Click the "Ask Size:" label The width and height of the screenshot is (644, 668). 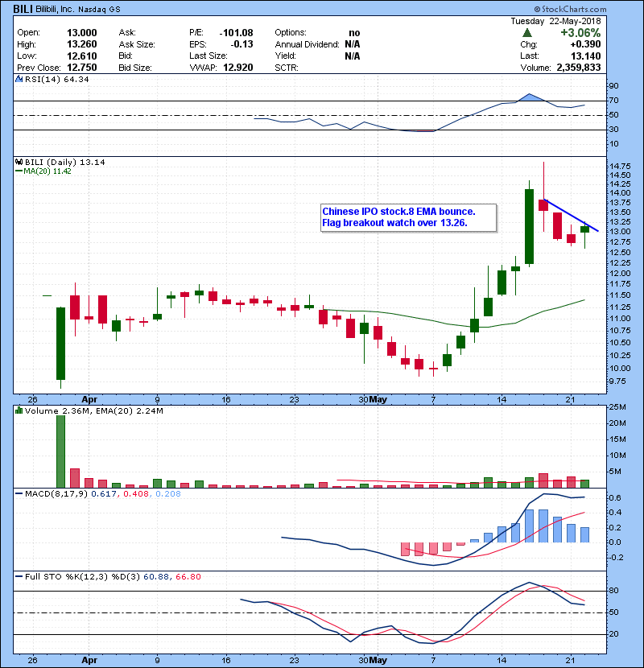coord(137,44)
